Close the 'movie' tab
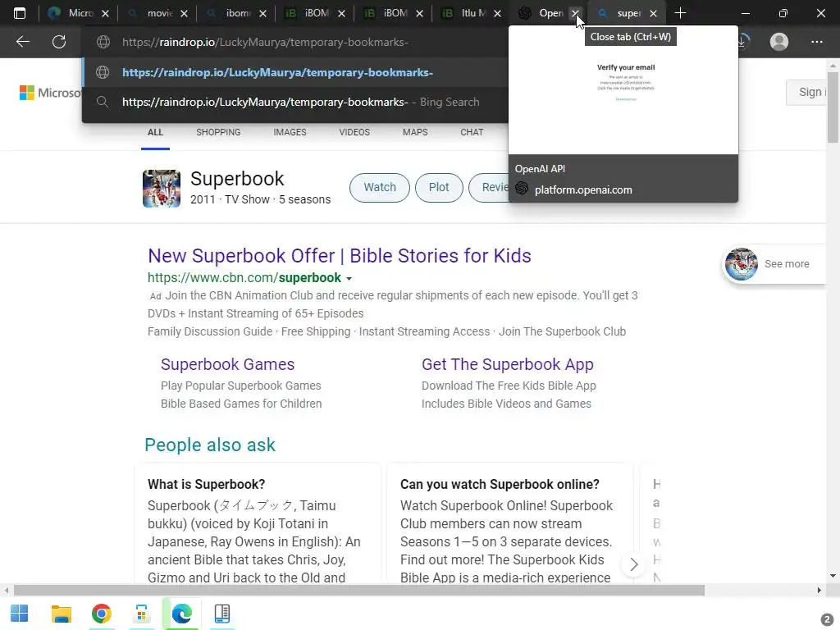The image size is (840, 630). (184, 13)
